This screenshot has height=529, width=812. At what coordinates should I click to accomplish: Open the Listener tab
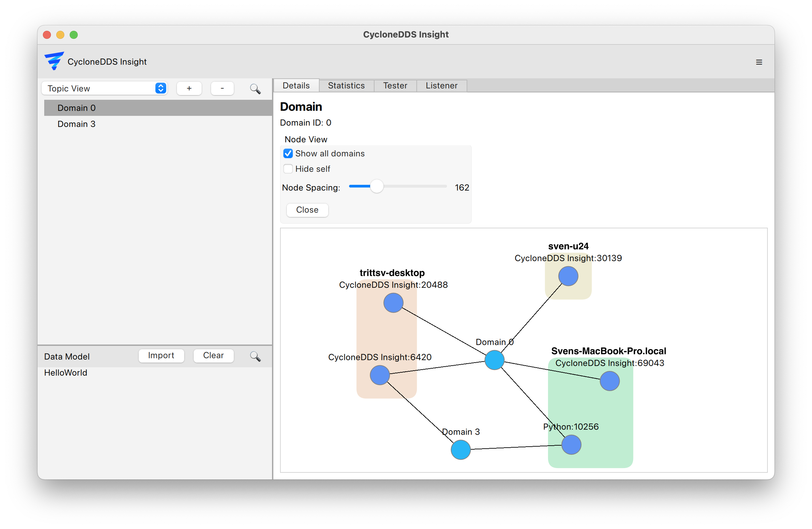tap(441, 86)
